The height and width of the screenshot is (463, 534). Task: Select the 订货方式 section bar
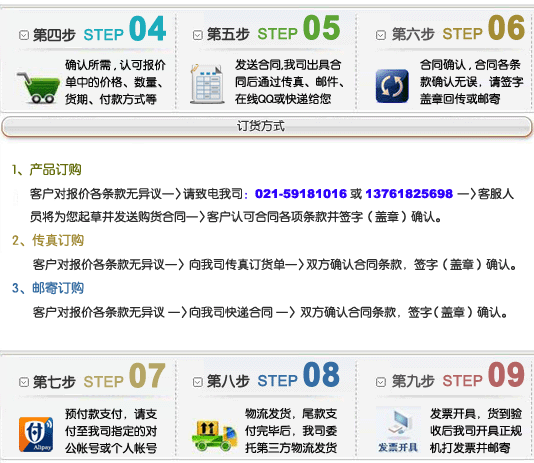click(x=267, y=127)
